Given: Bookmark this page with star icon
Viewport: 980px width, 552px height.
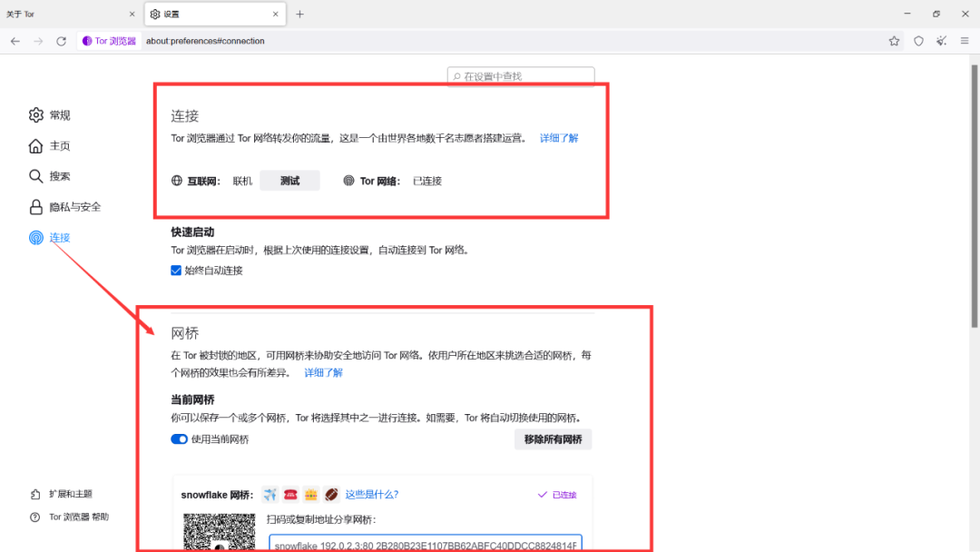Looking at the screenshot, I should [895, 41].
